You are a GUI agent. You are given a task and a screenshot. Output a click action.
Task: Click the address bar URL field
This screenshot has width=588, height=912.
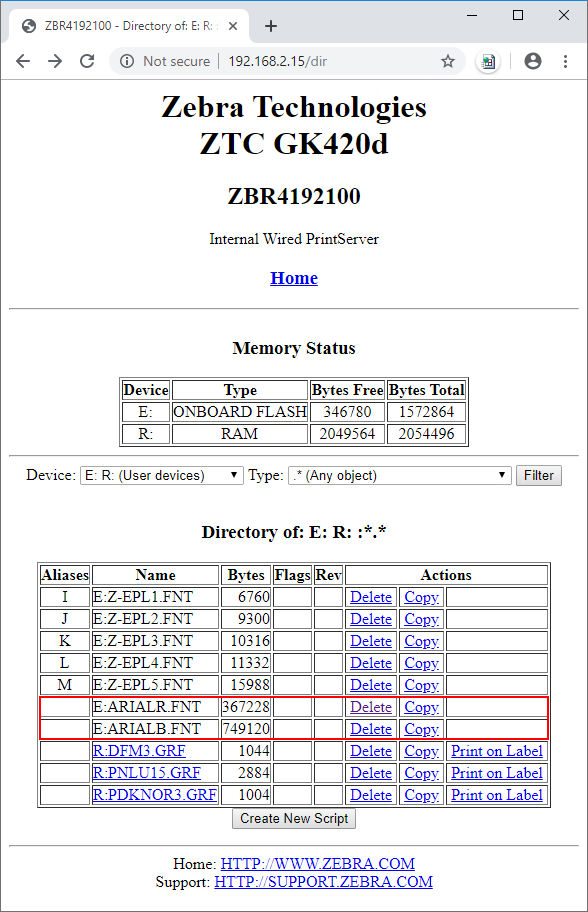tap(277, 61)
